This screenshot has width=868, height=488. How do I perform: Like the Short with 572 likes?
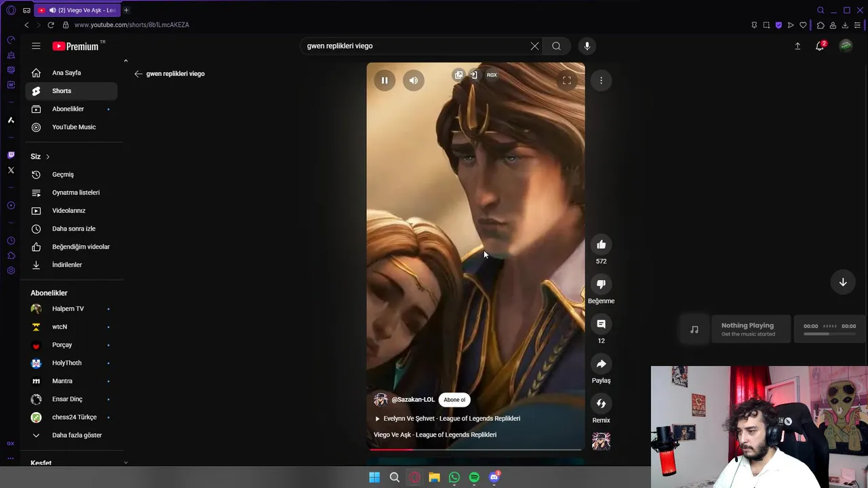pos(601,245)
